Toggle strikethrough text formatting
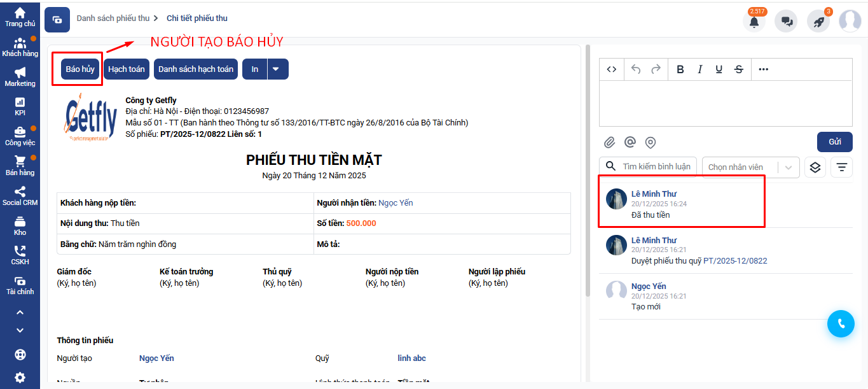 (738, 69)
